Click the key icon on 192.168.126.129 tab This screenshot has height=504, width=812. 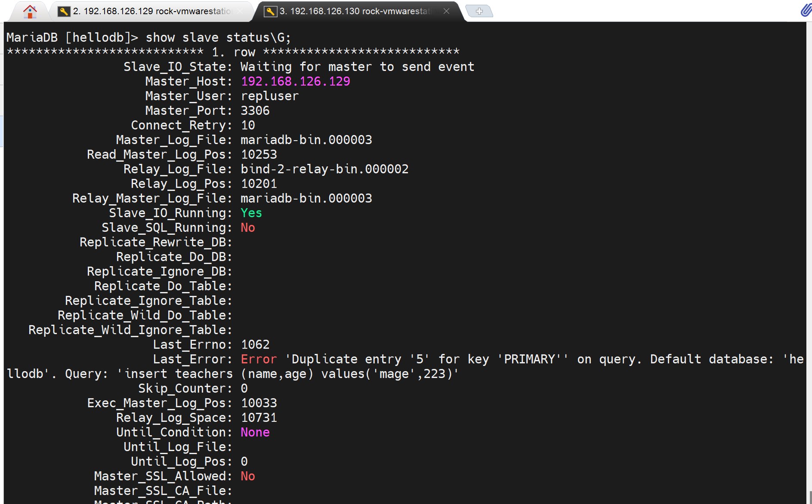pos(64,11)
